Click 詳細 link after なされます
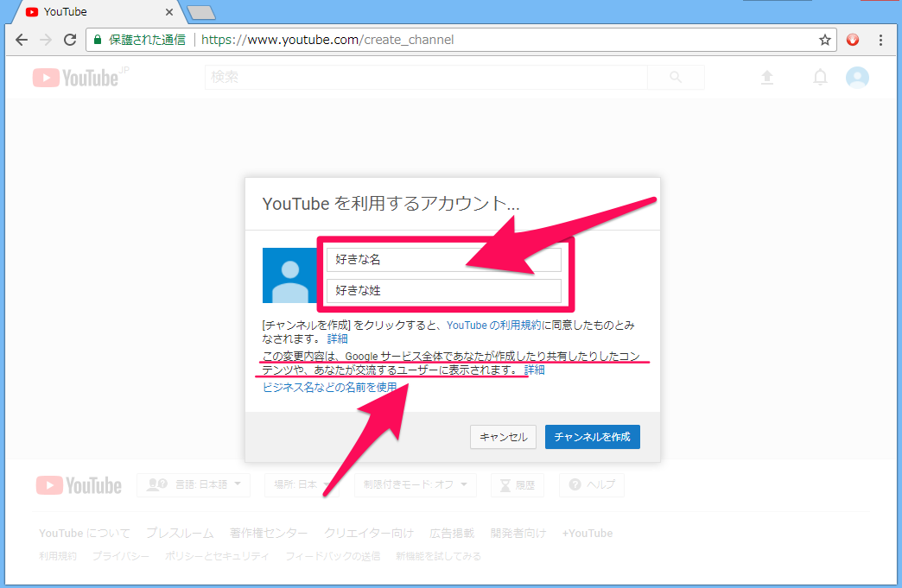 338,339
